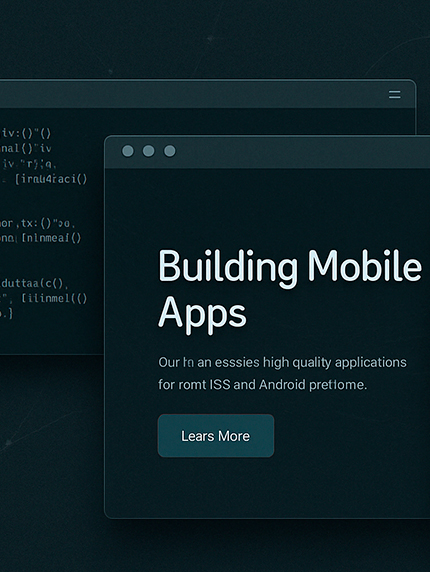Click the rightmost dot window control
Viewport: 430px width, 572px height.
coord(170,151)
